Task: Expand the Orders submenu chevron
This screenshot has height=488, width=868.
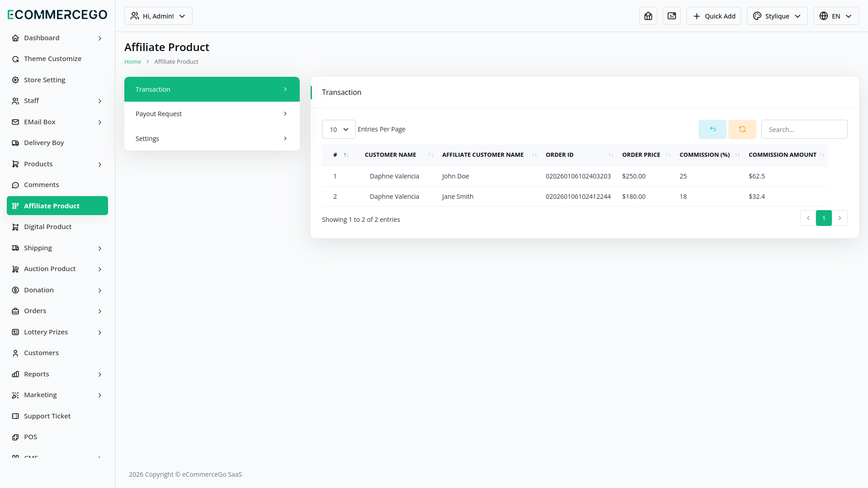Action: coord(100,311)
